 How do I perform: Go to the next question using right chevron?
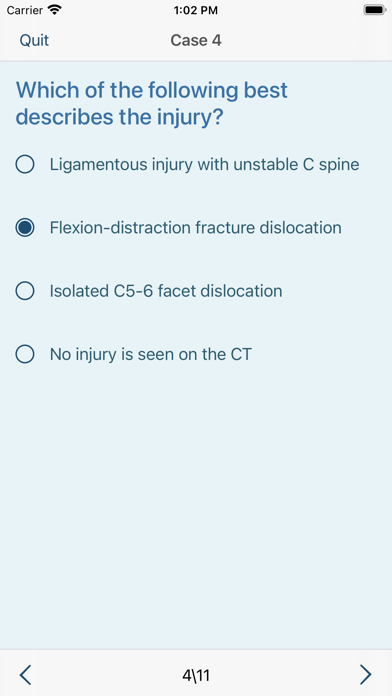point(365,675)
